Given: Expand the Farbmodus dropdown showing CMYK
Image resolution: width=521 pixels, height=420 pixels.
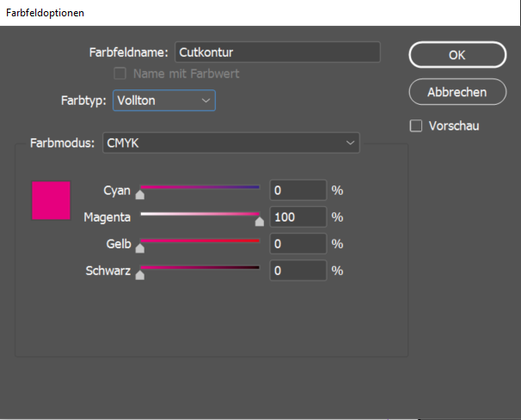Looking at the screenshot, I should (230, 143).
